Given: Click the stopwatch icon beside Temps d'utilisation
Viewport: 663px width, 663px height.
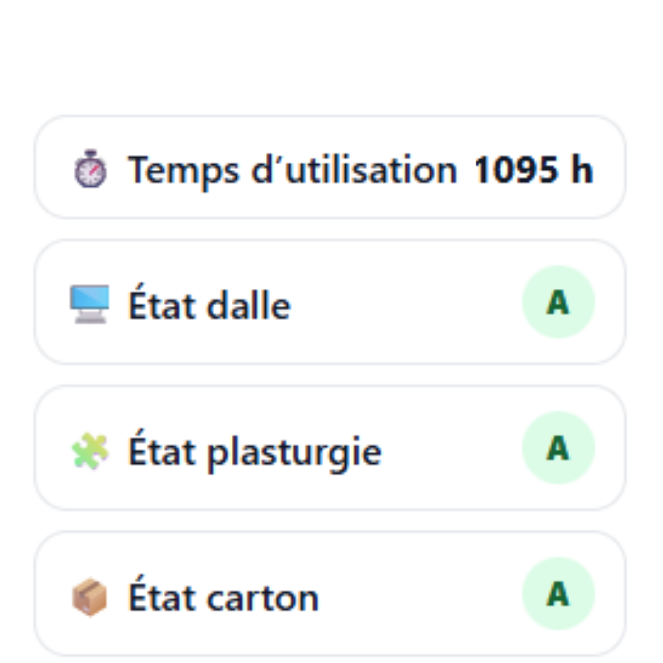Looking at the screenshot, I should (x=89, y=171).
